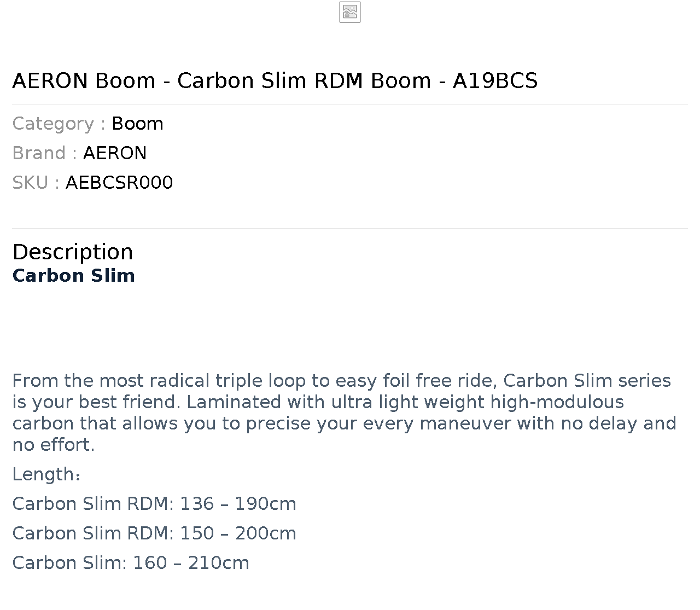Select the Carbon Slim RDM 150 – 200cm line
The width and height of the screenshot is (700, 610).
click(154, 533)
